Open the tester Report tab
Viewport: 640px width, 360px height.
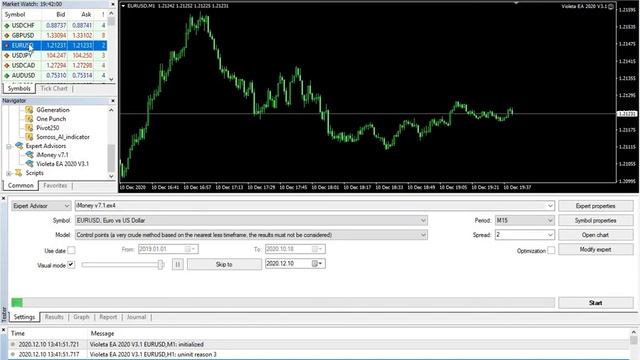tap(108, 317)
